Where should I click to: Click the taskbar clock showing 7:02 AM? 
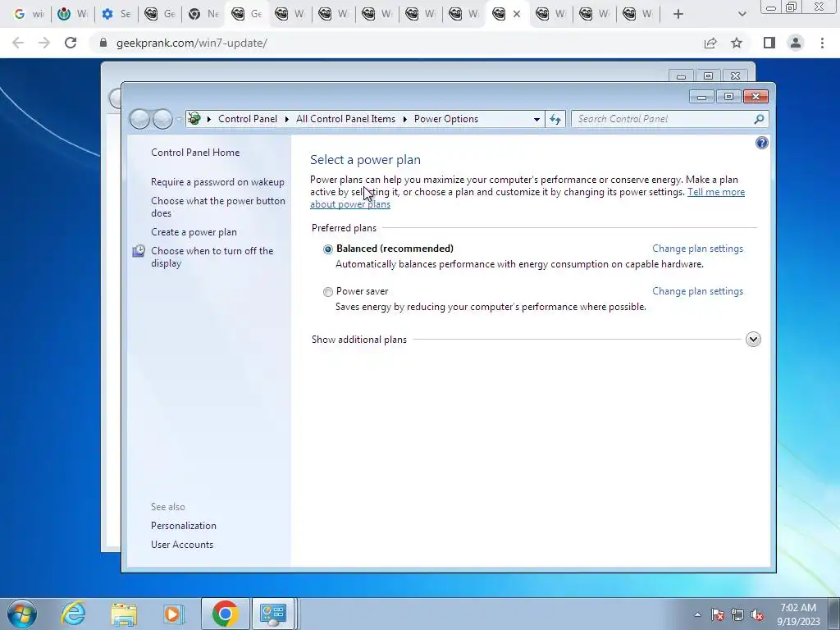(x=798, y=614)
